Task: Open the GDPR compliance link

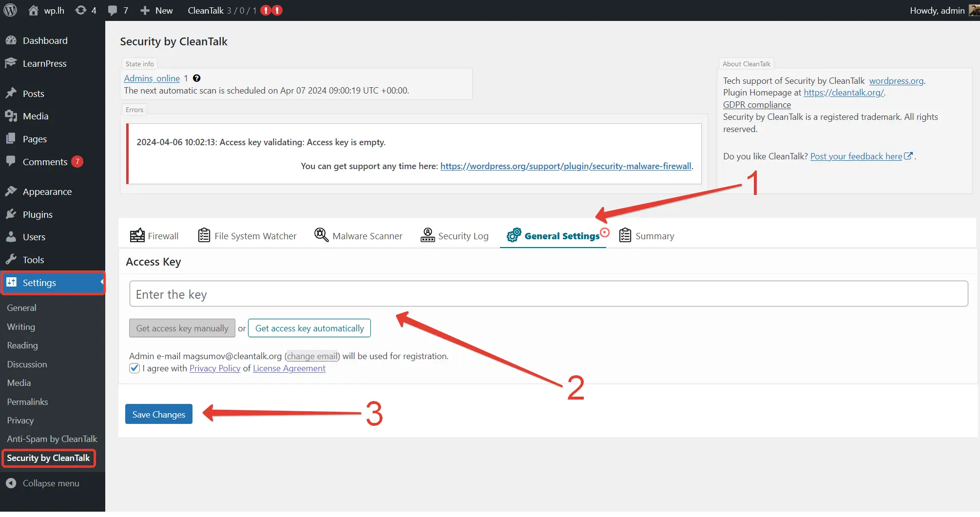Action: coord(756,105)
